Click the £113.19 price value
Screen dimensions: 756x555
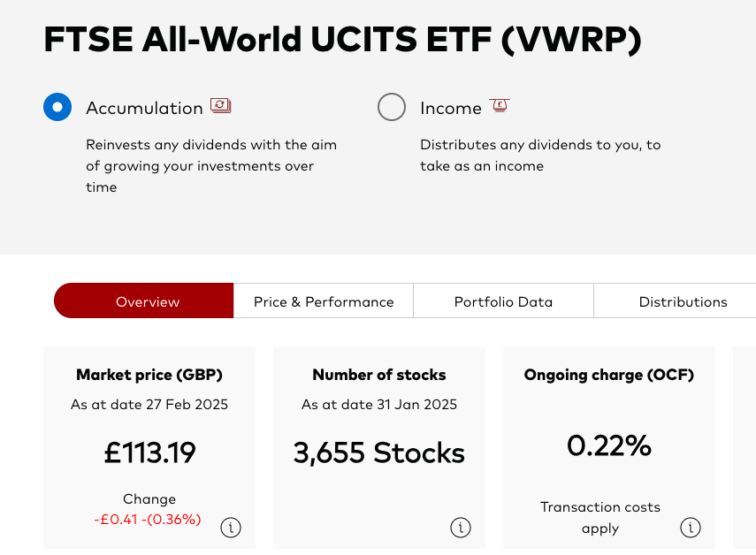[149, 452]
